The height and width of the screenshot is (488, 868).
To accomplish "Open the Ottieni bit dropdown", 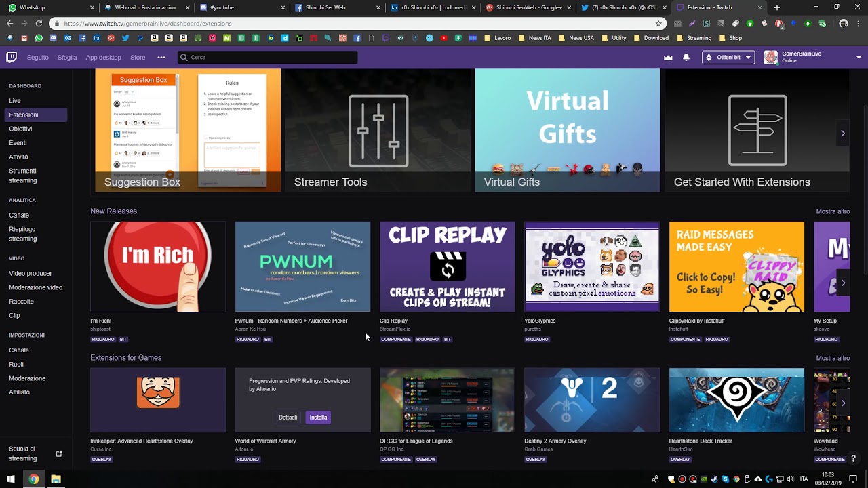I will [728, 58].
